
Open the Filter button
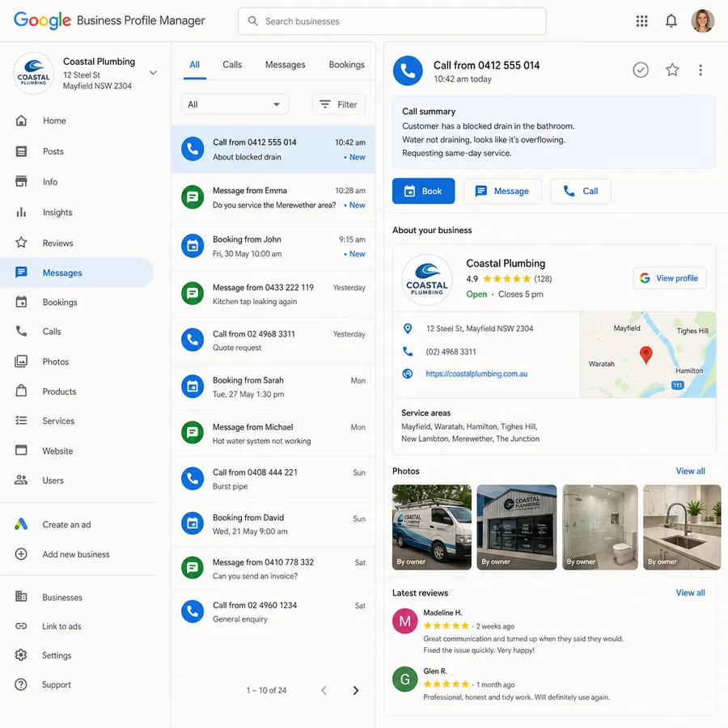(x=338, y=104)
